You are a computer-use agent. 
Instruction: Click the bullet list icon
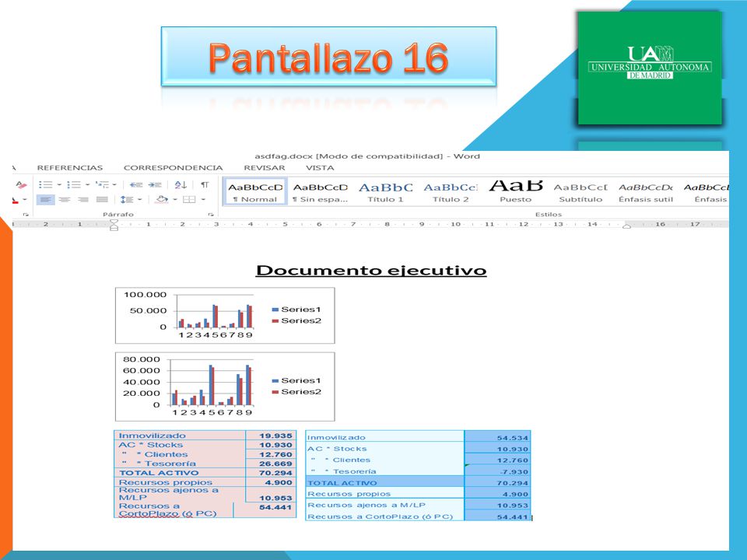(x=46, y=185)
